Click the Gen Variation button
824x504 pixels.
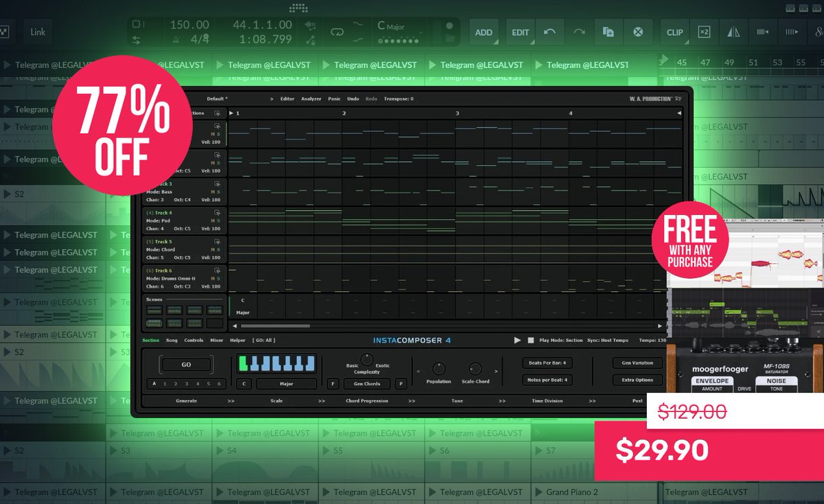pyautogui.click(x=637, y=363)
